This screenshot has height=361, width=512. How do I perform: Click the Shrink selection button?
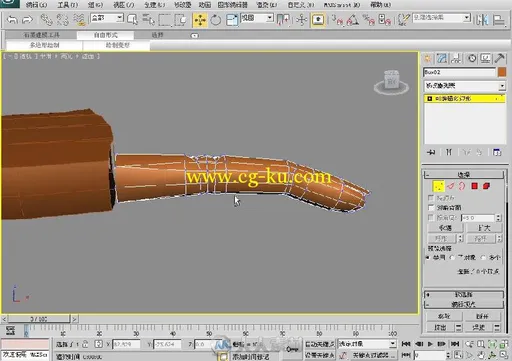pos(445,228)
